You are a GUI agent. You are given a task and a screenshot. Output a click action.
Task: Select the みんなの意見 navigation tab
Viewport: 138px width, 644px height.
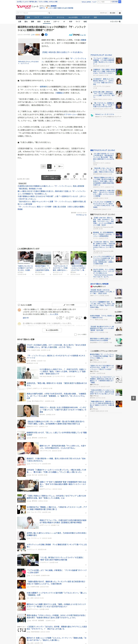73,17
